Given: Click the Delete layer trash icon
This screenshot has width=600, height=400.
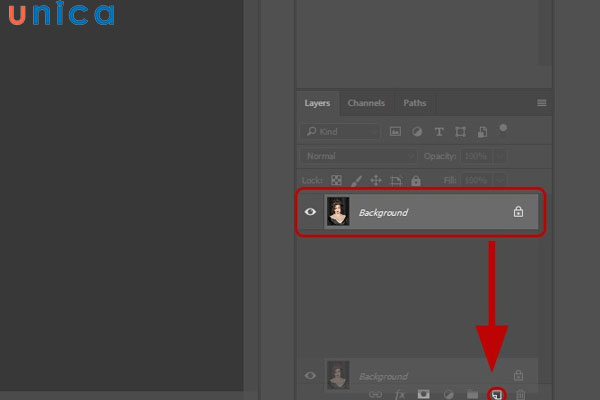Looking at the screenshot, I should click(519, 394).
